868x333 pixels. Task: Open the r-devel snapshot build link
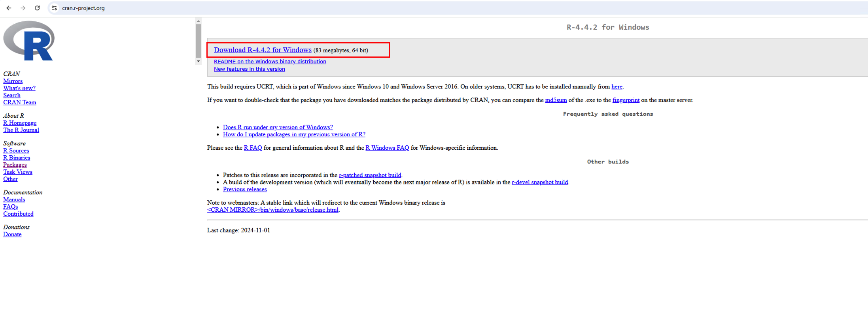pos(540,182)
